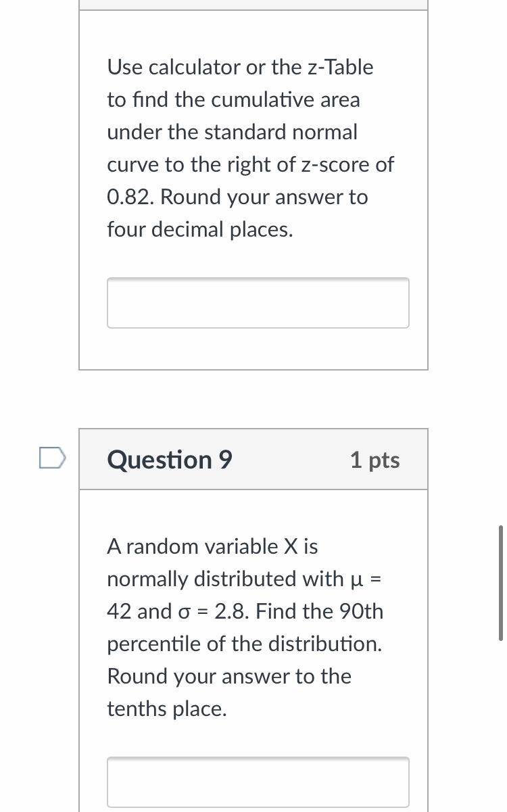
Task: Click the vertical scrollbar thumb
Action: 500,582
